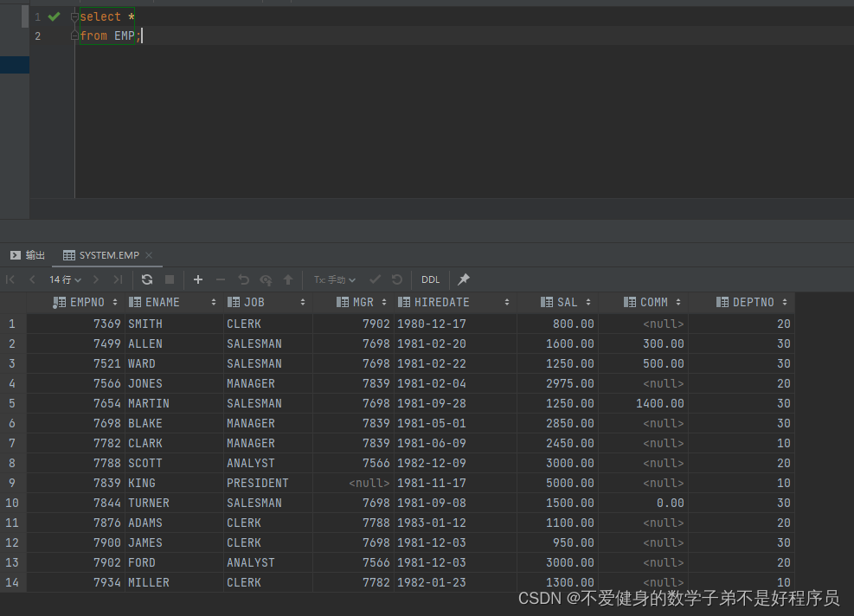Viewport: 854px width, 616px height.
Task: Sort by the MGR column arrows
Action: (x=384, y=302)
